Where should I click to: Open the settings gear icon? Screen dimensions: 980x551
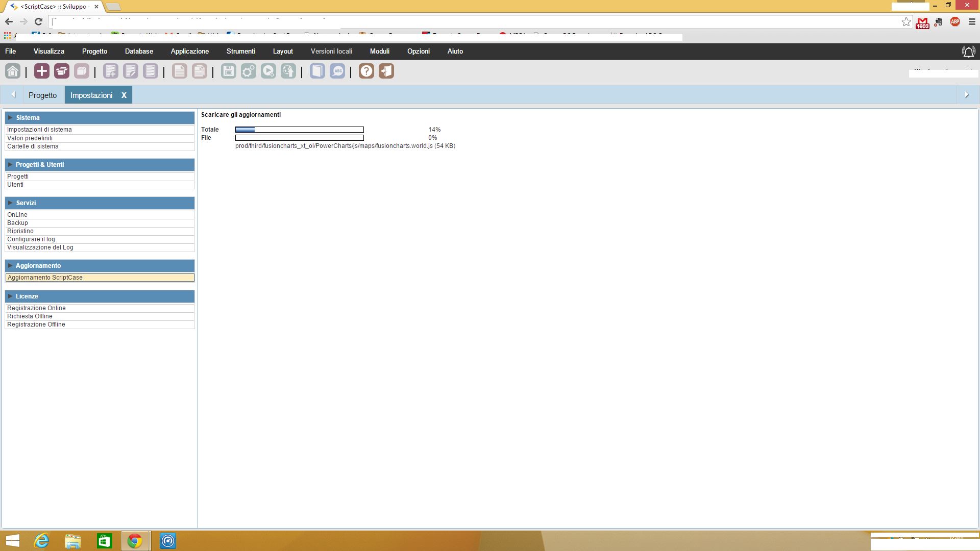[248, 71]
